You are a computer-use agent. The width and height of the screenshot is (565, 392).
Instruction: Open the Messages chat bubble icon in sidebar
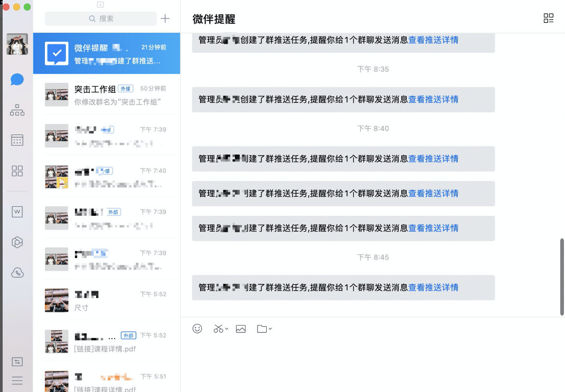click(x=17, y=79)
